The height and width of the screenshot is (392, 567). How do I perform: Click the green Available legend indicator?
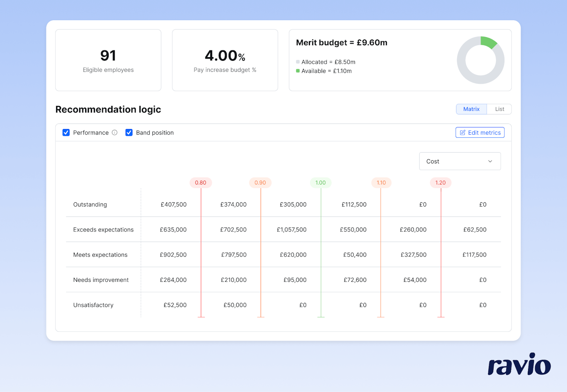(x=298, y=71)
